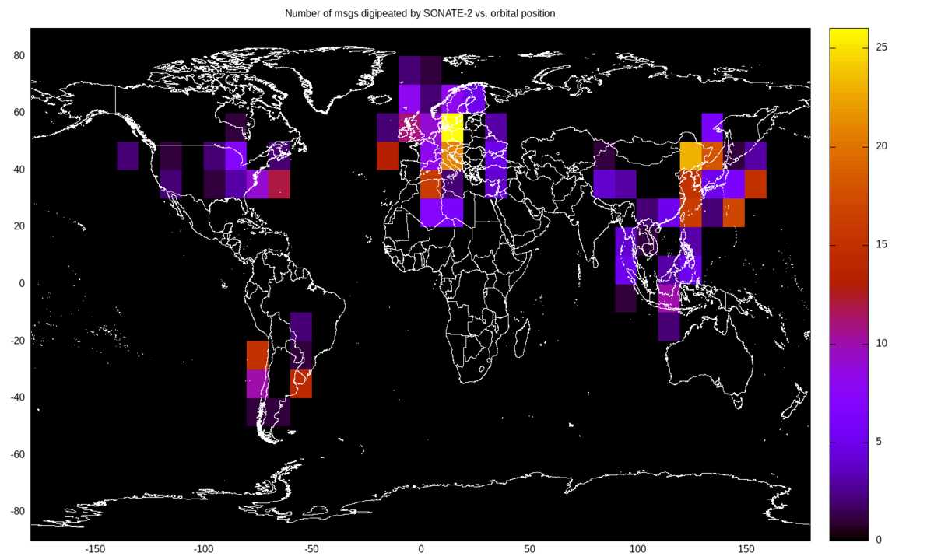Click the x-axis tick label -150

[95, 548]
